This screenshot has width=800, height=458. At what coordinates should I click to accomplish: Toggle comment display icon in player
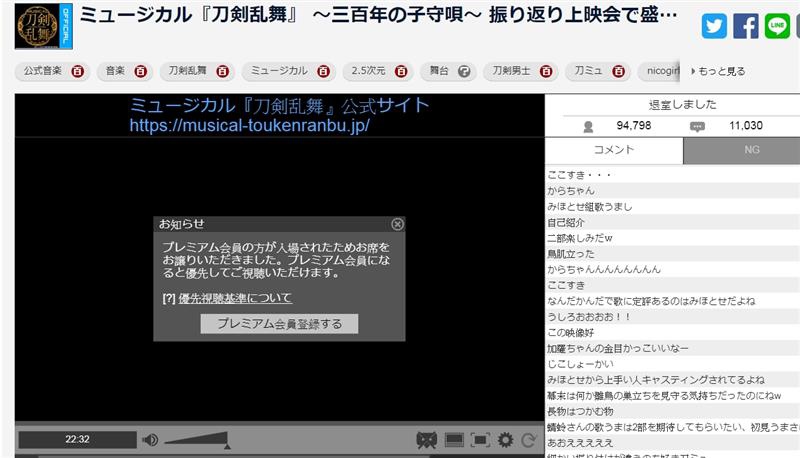[x=427, y=440]
